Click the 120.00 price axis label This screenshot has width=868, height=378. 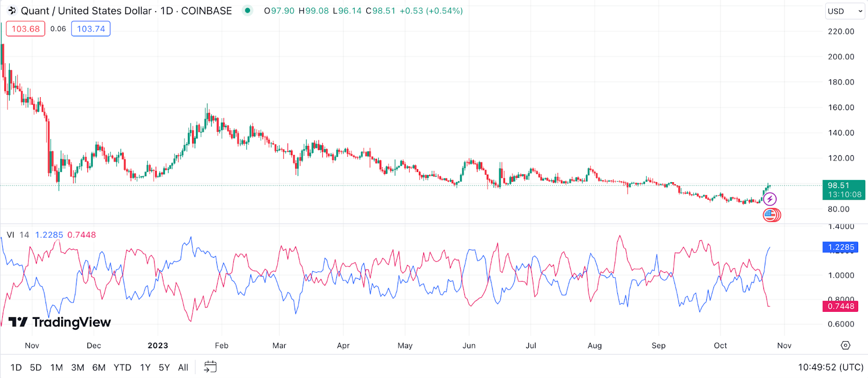point(841,158)
